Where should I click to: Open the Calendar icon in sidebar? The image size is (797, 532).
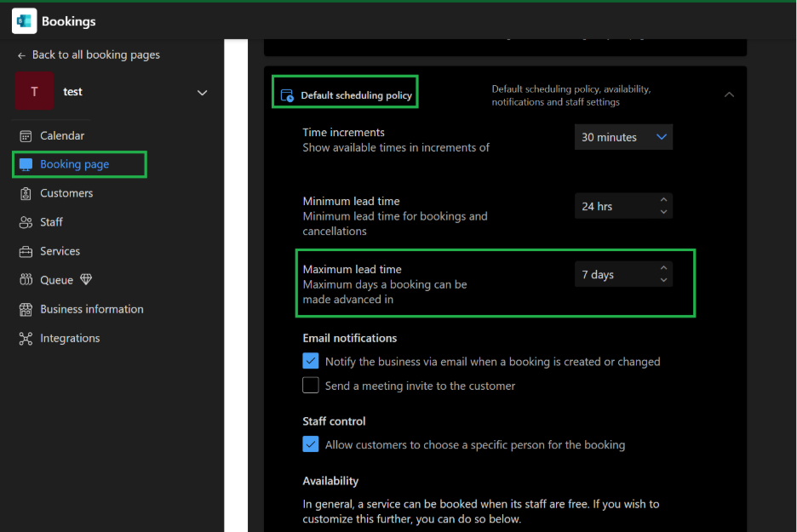pos(26,135)
